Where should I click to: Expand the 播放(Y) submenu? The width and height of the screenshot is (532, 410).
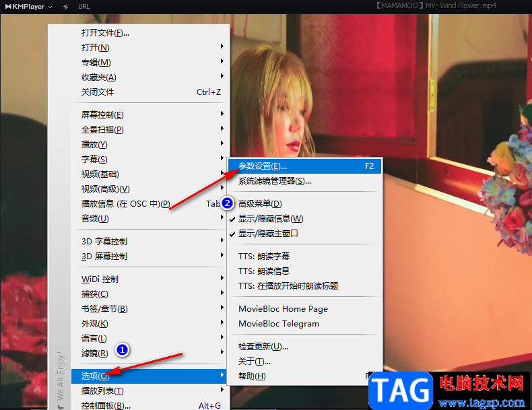point(150,145)
